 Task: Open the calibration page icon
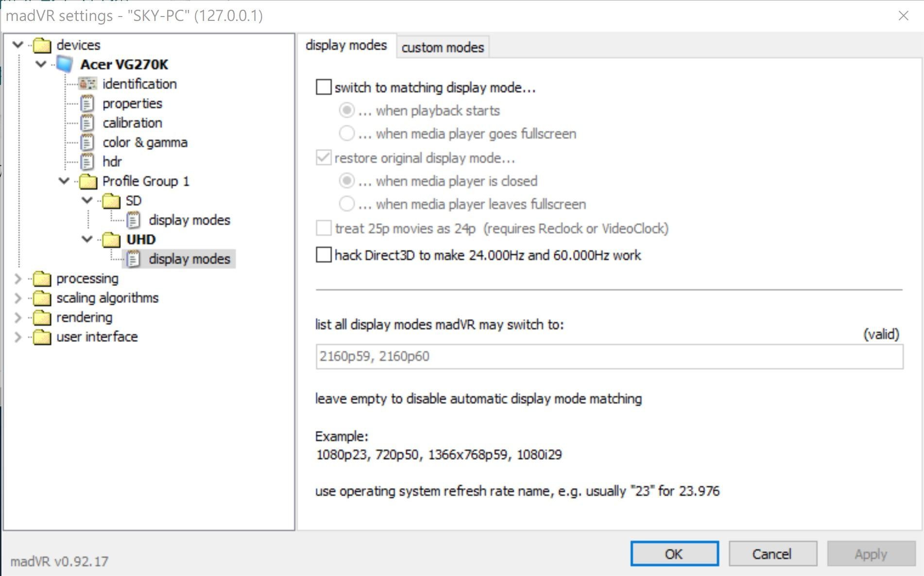pyautogui.click(x=87, y=122)
